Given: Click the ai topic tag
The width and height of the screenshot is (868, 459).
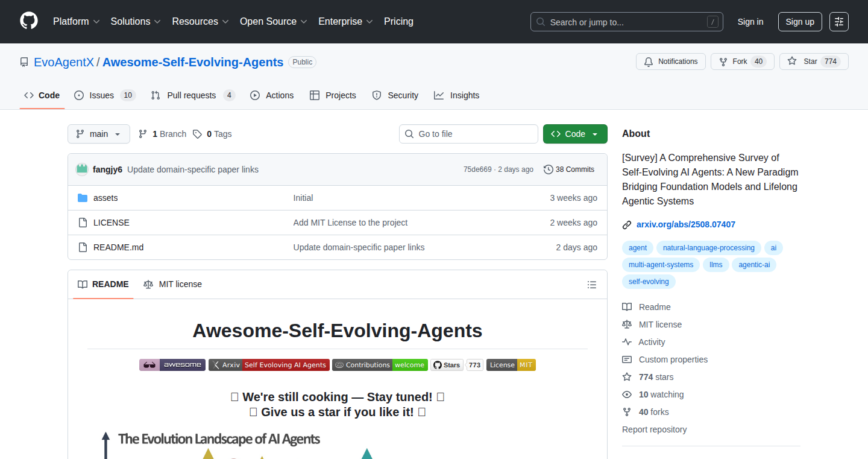Looking at the screenshot, I should [773, 248].
